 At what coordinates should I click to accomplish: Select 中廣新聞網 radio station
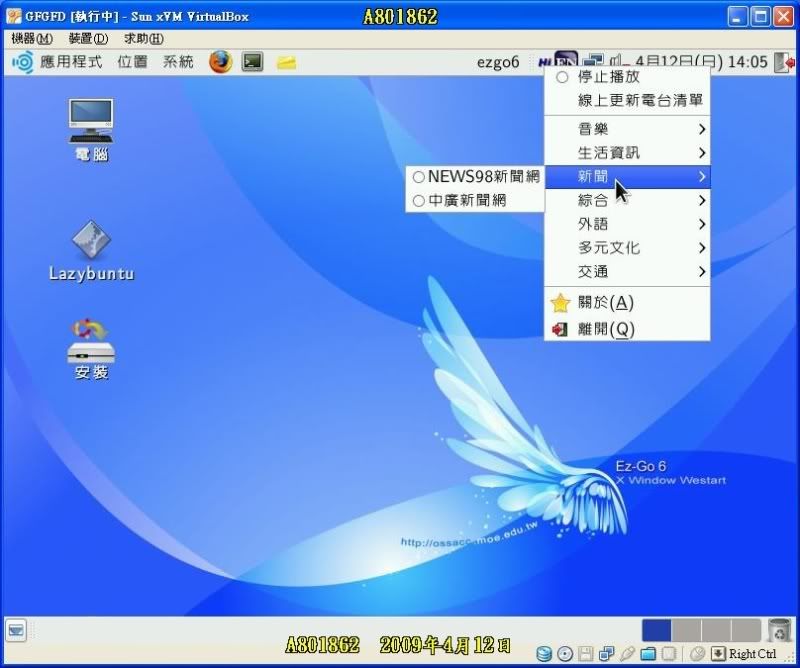[x=475, y=200]
